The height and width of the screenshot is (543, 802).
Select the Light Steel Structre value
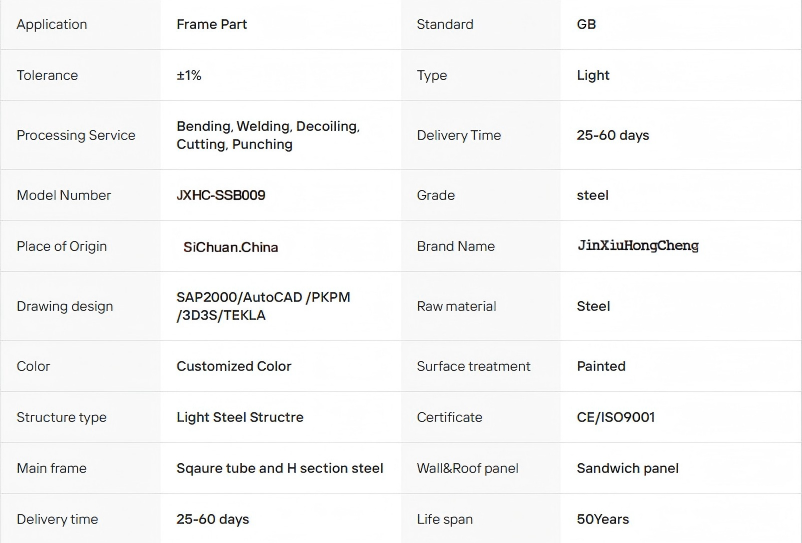click(240, 417)
